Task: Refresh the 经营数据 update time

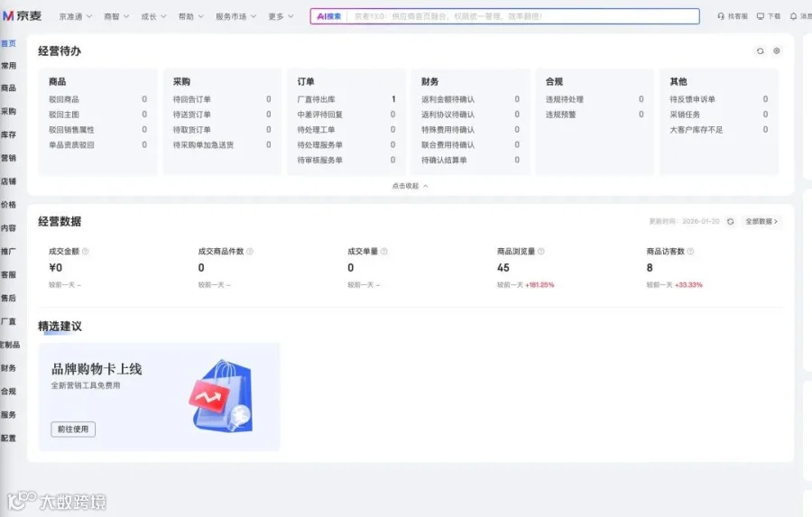Action: tap(730, 222)
